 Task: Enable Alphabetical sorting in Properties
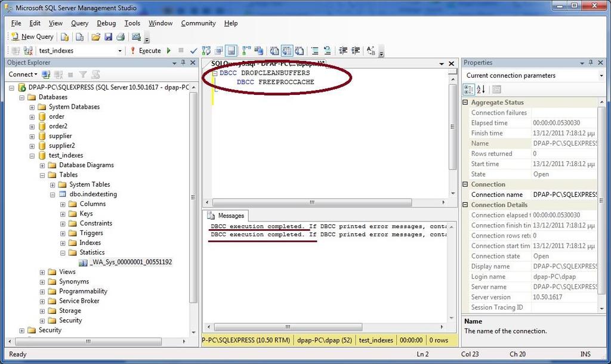(482, 90)
